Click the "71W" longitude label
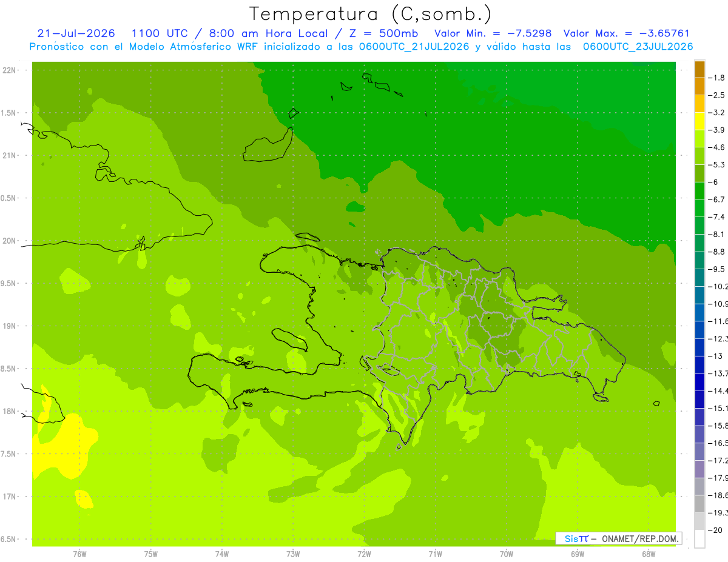Screen dimensions: 728x562 pyautogui.click(x=435, y=554)
